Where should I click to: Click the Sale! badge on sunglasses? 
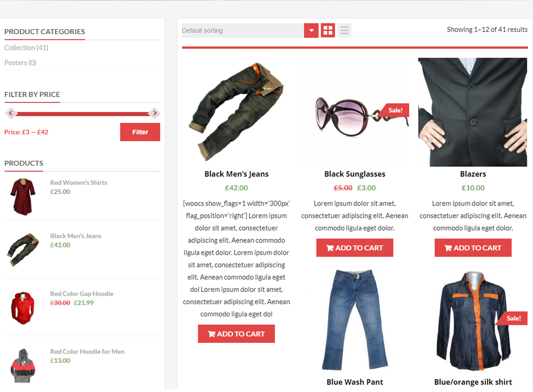(394, 110)
